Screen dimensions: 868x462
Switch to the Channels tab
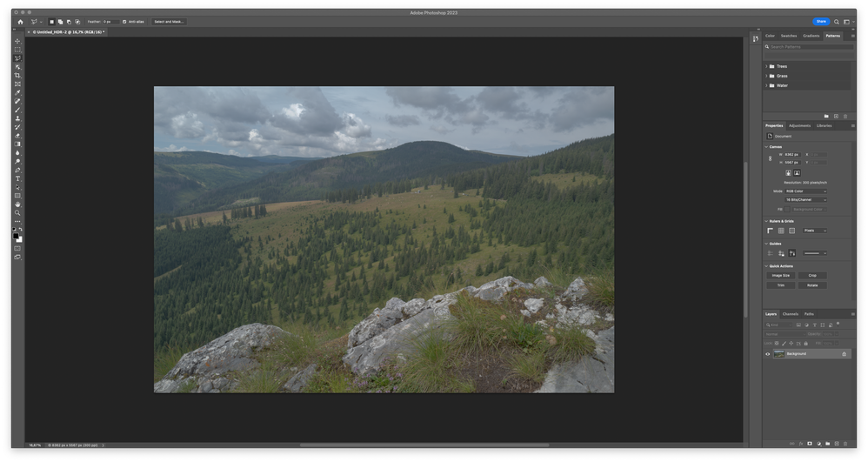click(791, 314)
